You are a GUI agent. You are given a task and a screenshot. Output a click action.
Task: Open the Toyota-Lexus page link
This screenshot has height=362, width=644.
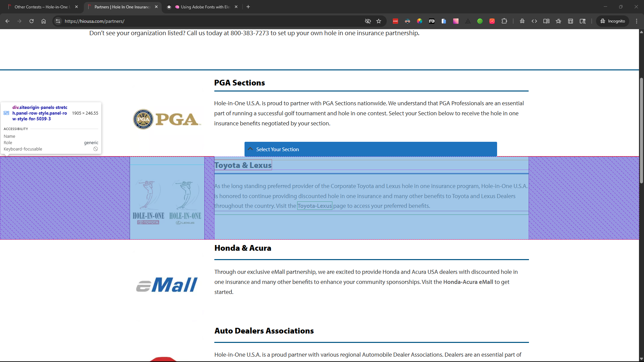click(315, 206)
